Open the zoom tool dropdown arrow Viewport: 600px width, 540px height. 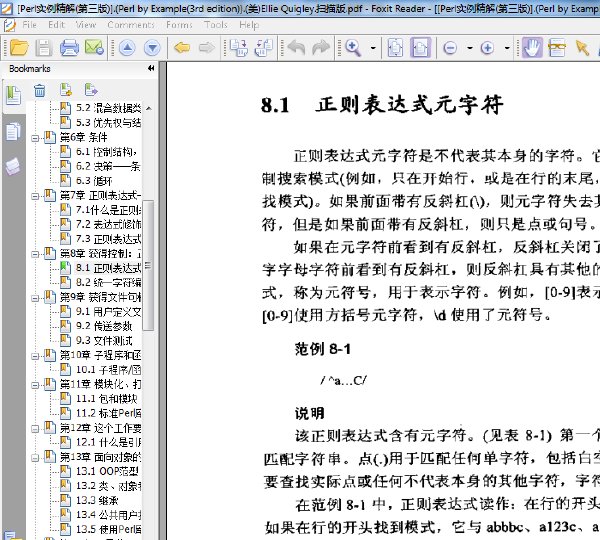(x=373, y=48)
